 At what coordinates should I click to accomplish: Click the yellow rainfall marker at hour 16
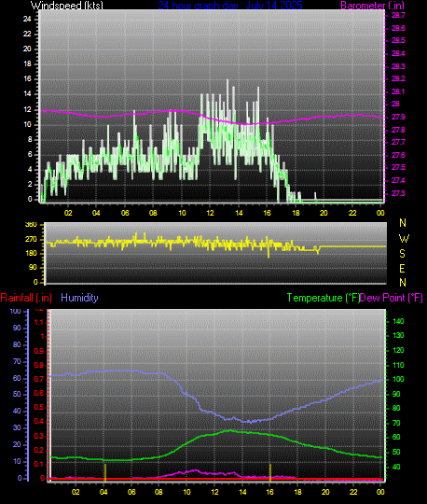pyautogui.click(x=270, y=472)
